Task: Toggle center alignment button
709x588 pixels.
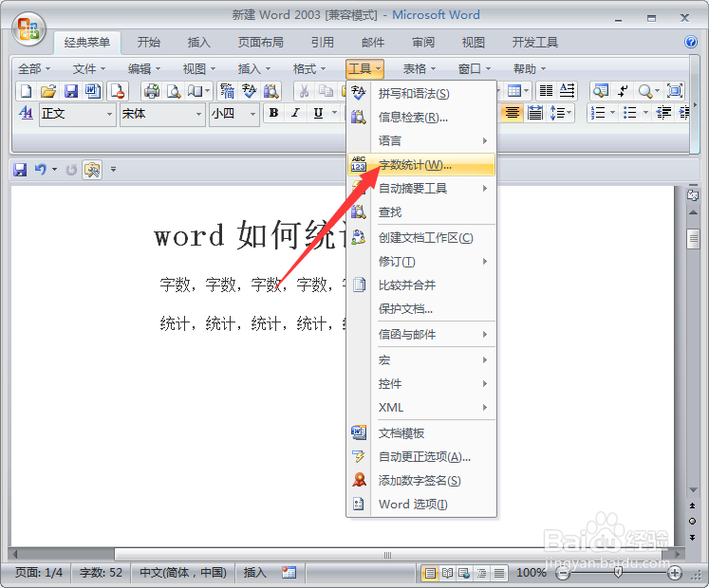Action: tap(513, 113)
